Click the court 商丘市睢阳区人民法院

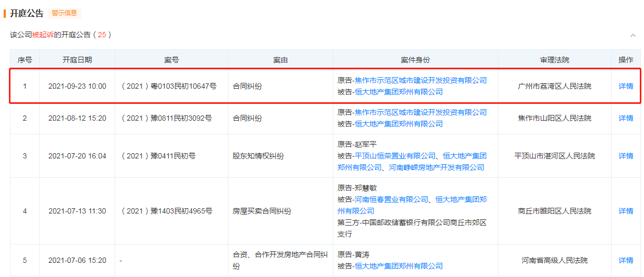554,211
